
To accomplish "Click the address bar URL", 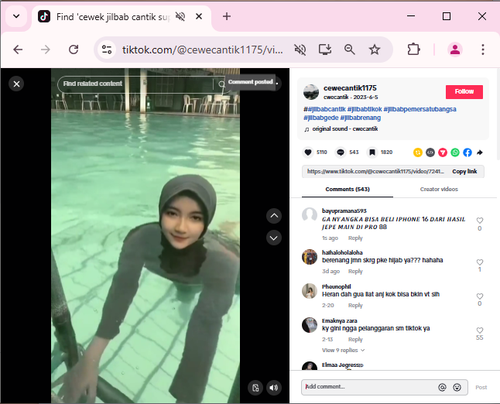I will tap(203, 50).
